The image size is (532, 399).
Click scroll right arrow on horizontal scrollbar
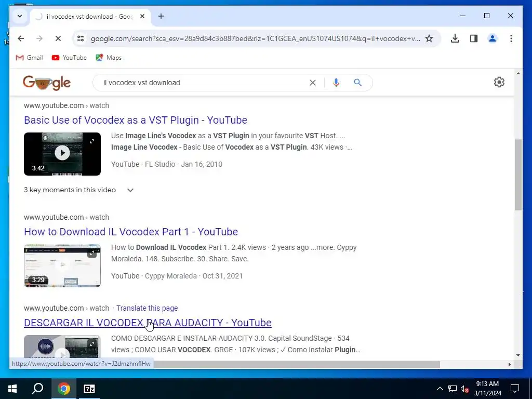click(509, 364)
